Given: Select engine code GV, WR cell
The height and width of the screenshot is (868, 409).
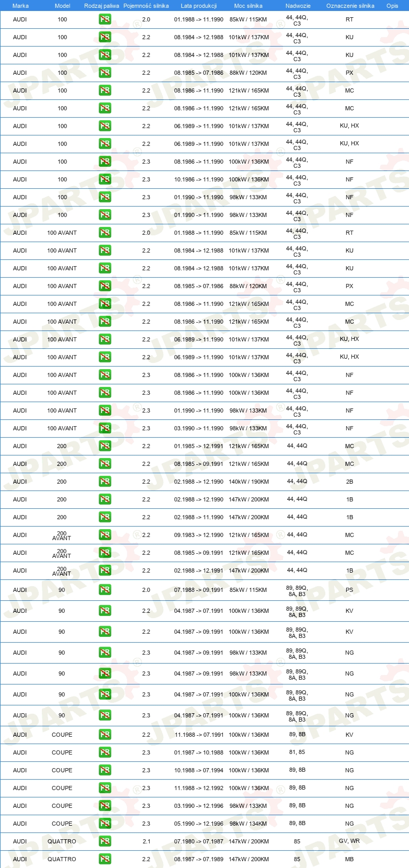Looking at the screenshot, I should (x=349, y=841).
